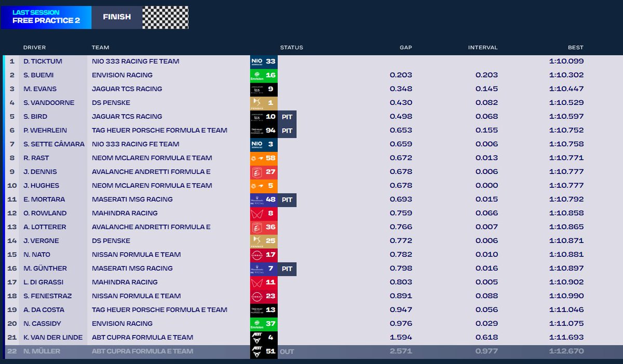Click gap value 0.947
The width and height of the screenshot is (623, 364).
coord(401,309)
